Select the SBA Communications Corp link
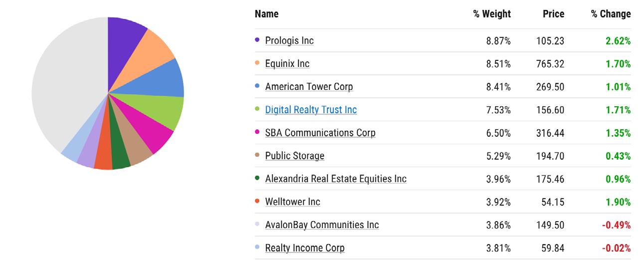 (x=320, y=133)
